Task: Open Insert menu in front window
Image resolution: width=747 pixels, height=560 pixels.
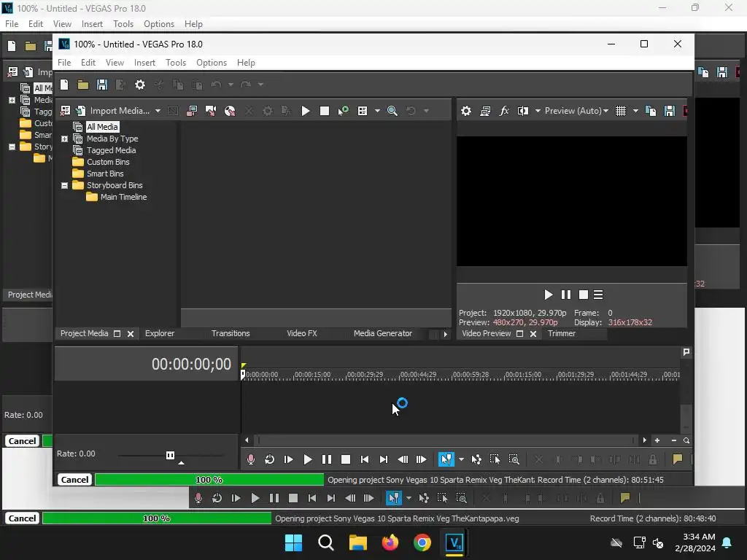Action: 144,63
